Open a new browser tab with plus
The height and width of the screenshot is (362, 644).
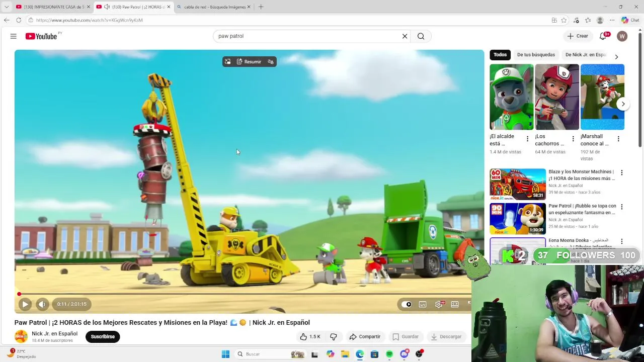[x=261, y=7]
